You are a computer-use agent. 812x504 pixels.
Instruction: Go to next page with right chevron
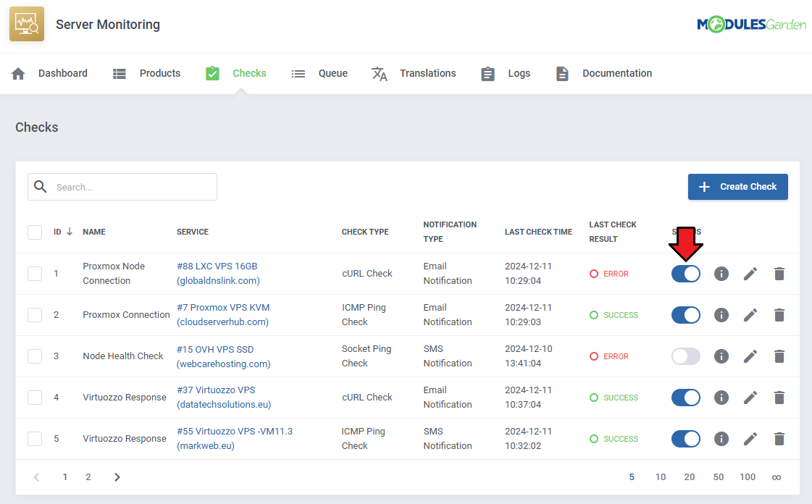tap(117, 477)
